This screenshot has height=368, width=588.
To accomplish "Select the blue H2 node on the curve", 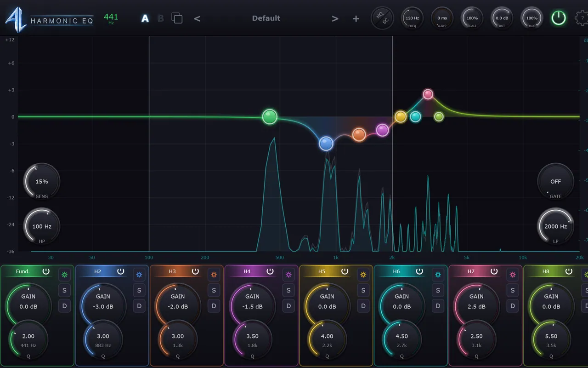I will point(326,144).
